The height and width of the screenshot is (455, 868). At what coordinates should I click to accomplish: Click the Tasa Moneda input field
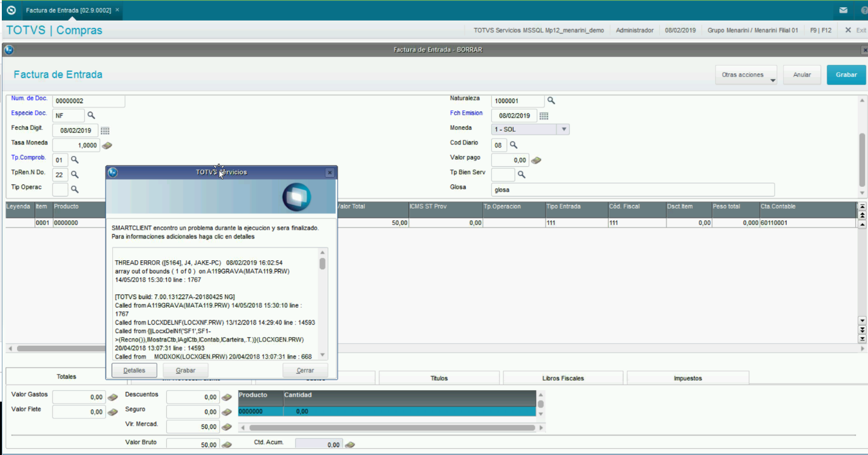(x=76, y=145)
